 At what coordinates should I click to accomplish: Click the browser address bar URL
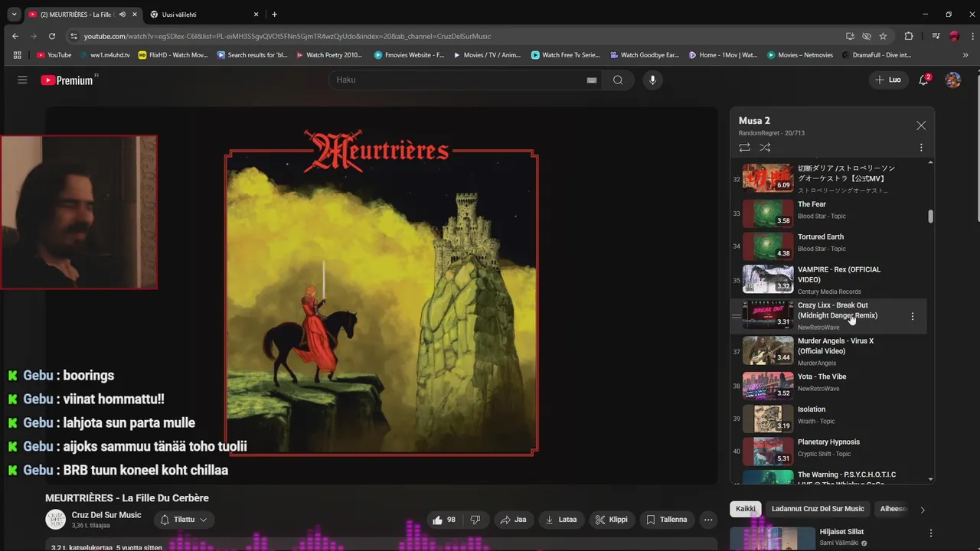tap(287, 36)
